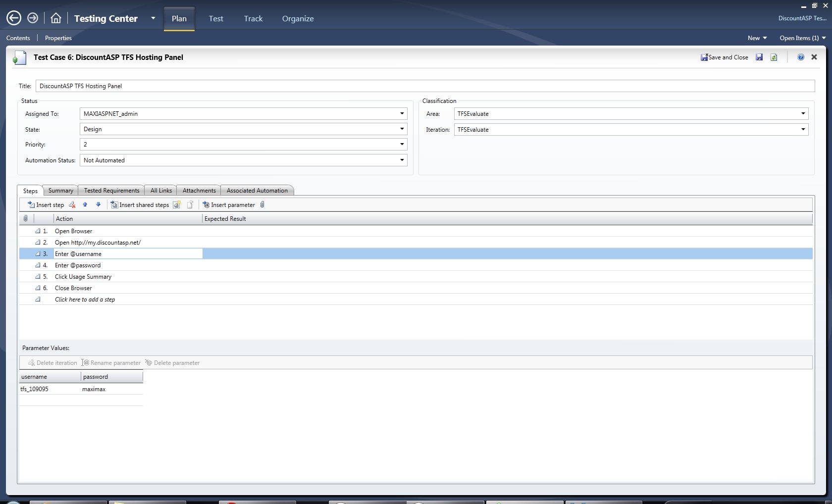
Task: Click the Save floppy disk icon
Action: pos(759,57)
